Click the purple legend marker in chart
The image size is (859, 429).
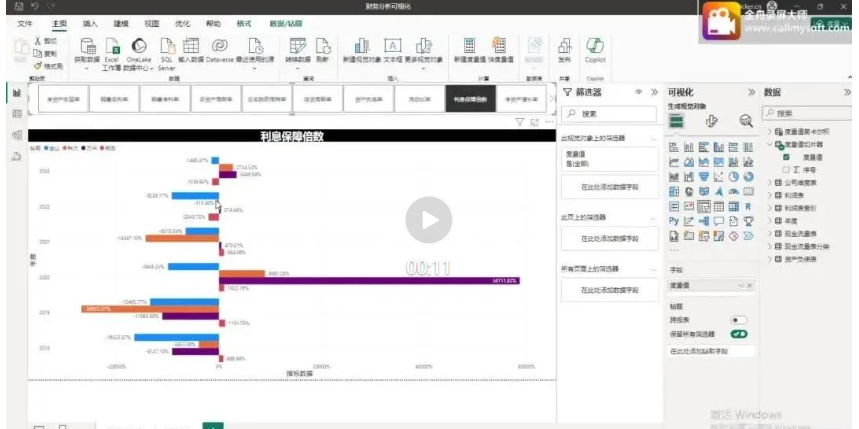click(83, 148)
